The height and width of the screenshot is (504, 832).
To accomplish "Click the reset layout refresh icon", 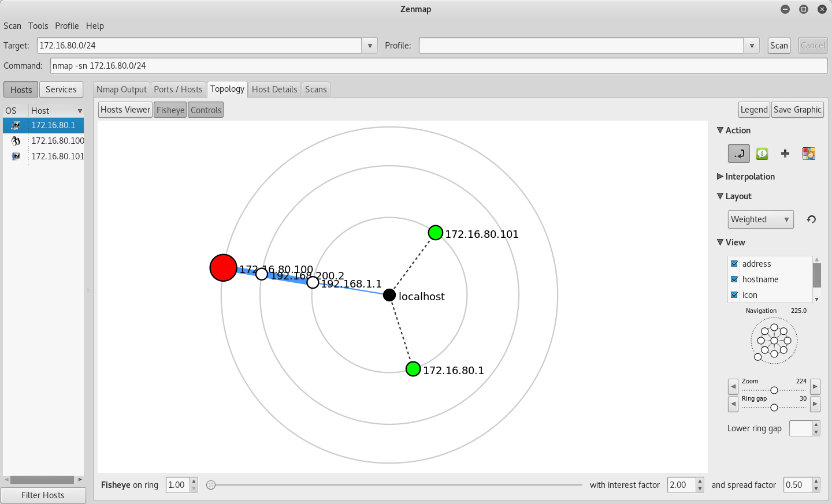I will (x=811, y=219).
